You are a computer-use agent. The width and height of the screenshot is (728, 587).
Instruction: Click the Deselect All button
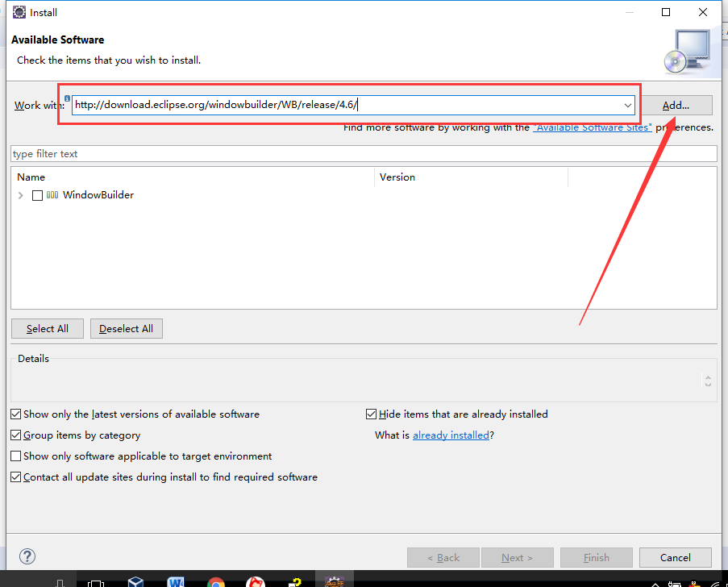(126, 328)
